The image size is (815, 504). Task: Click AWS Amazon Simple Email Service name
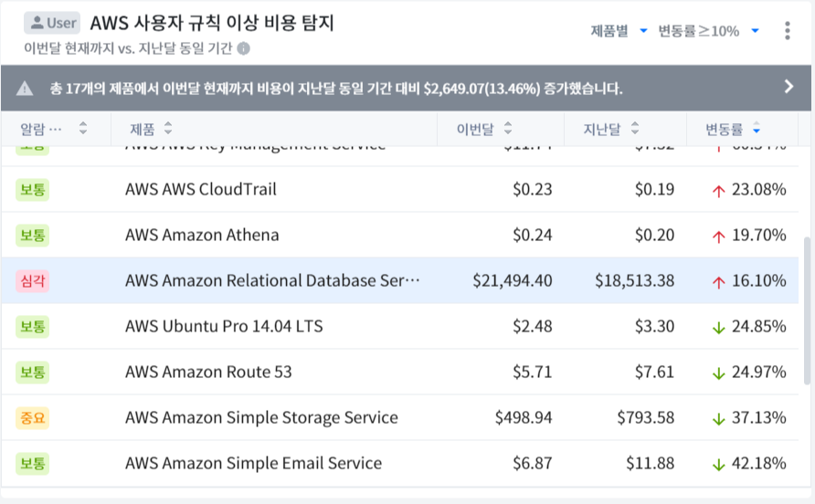(253, 464)
